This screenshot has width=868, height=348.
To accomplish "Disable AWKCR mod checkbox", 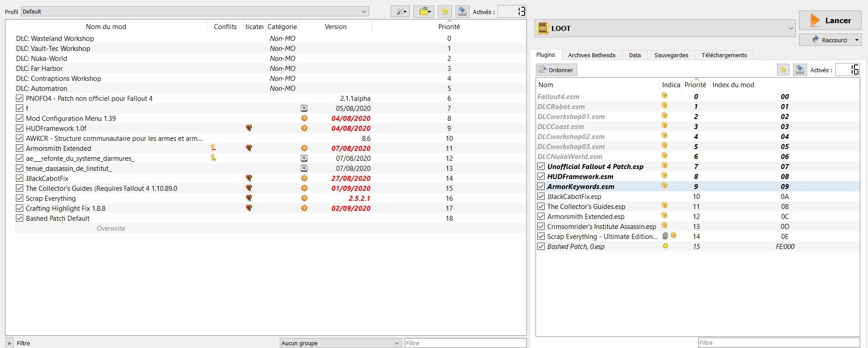I will 20,138.
